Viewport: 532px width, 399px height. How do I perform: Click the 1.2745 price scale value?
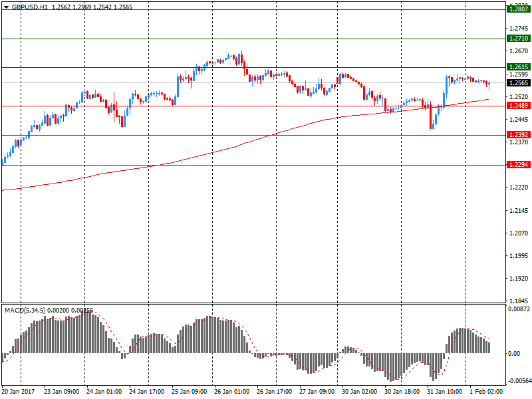tap(519, 29)
